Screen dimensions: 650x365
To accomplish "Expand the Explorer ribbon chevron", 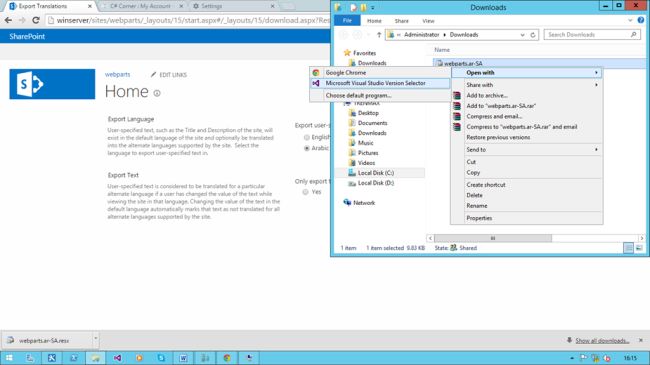I will point(630,20).
